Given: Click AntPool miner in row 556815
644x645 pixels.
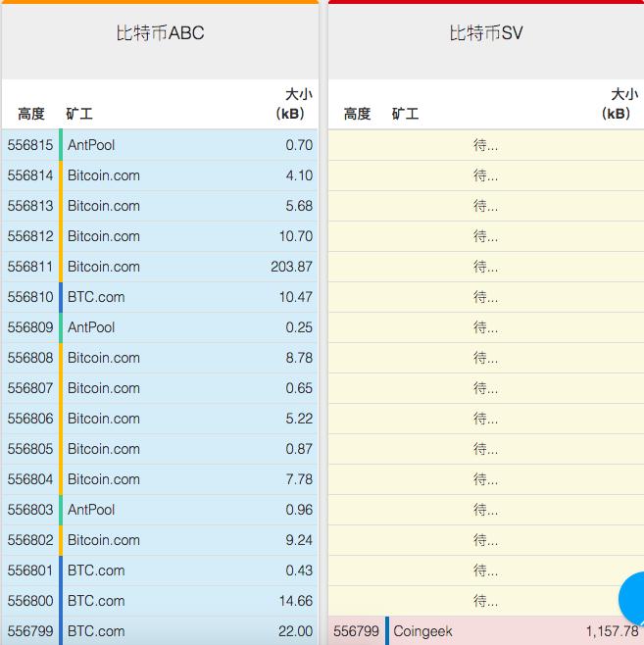Looking at the screenshot, I should (91, 145).
